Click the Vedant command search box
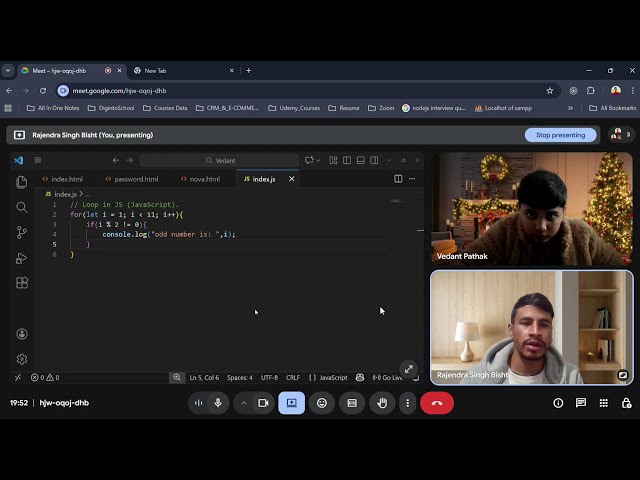The height and width of the screenshot is (480, 640). point(220,160)
